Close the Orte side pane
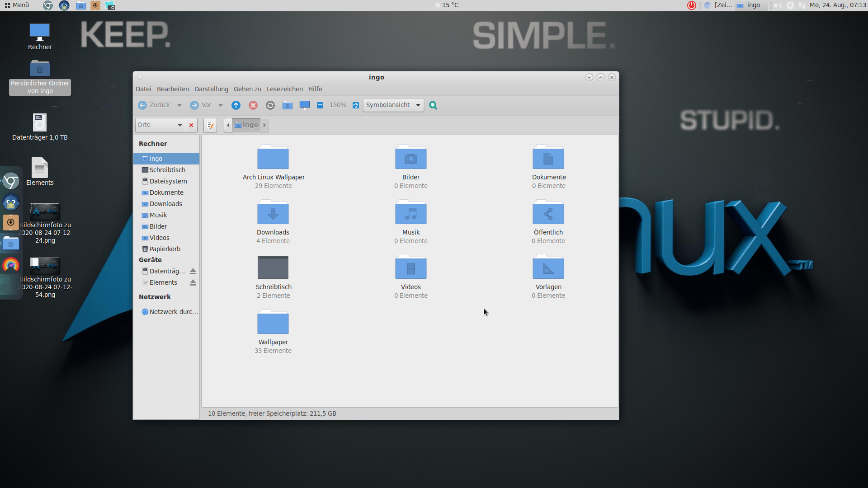Image resolution: width=868 pixels, height=488 pixels. 191,125
